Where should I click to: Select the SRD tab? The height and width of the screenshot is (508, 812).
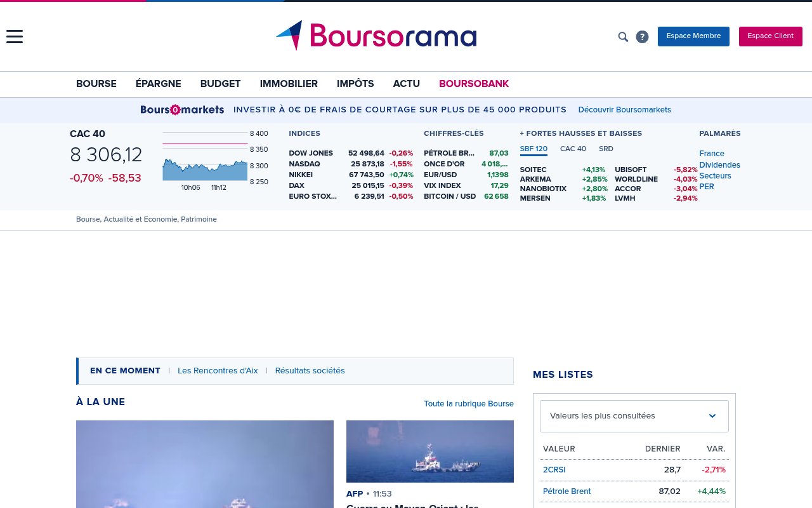606,149
